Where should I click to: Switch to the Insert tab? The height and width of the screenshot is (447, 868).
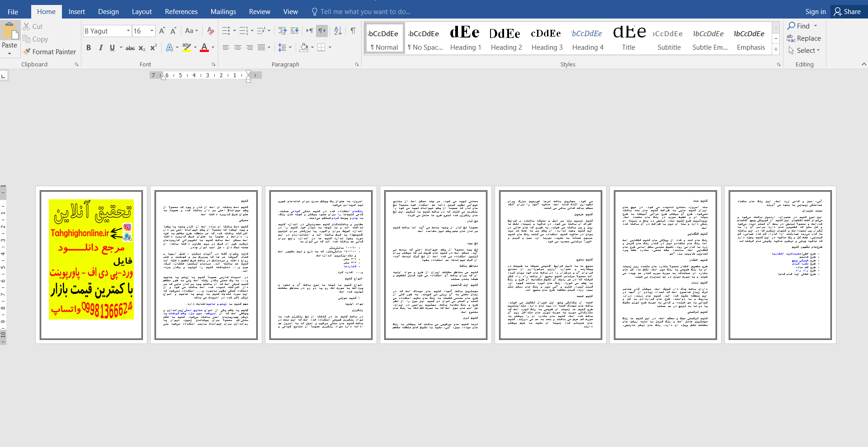[77, 12]
